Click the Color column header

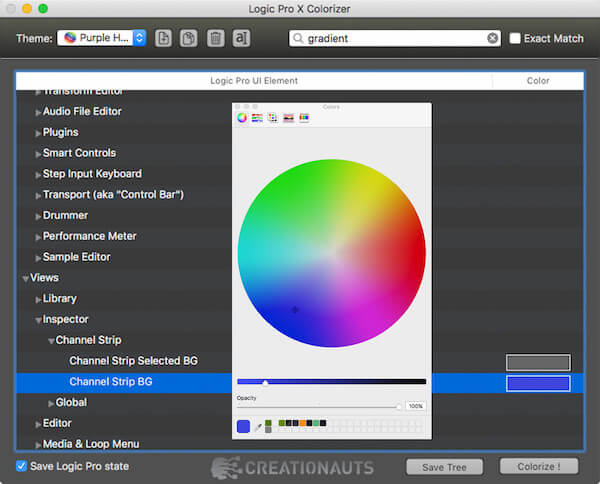(538, 81)
